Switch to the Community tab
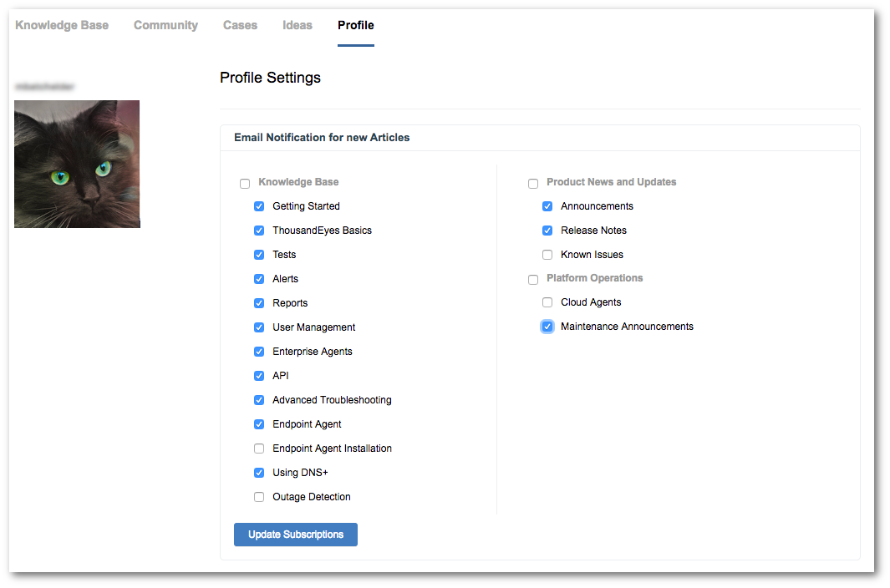The height and width of the screenshot is (588, 890). click(165, 25)
